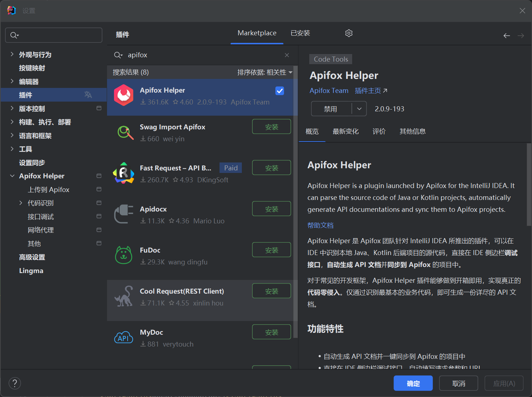532x397 pixels.
Task: Click the MyDoc cloud API icon
Action: [124, 337]
